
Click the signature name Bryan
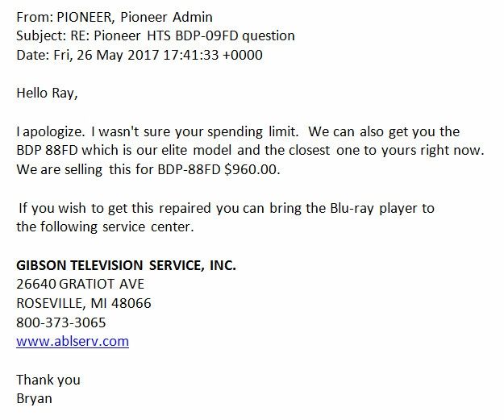[x=34, y=399]
